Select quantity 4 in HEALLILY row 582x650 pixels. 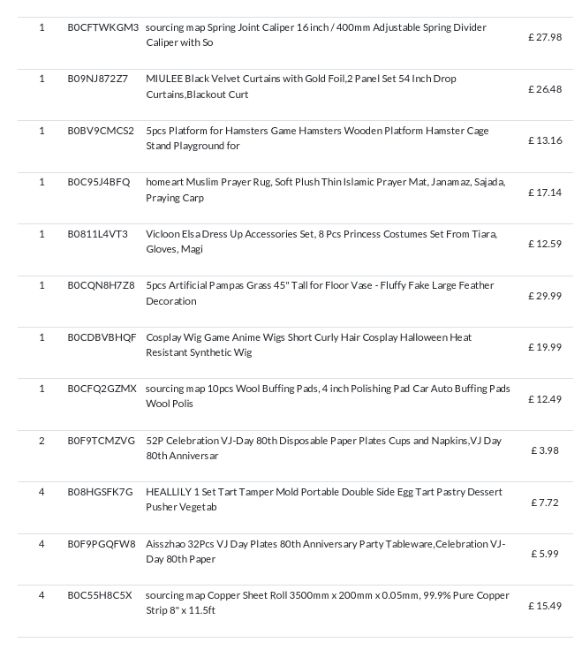[41, 492]
